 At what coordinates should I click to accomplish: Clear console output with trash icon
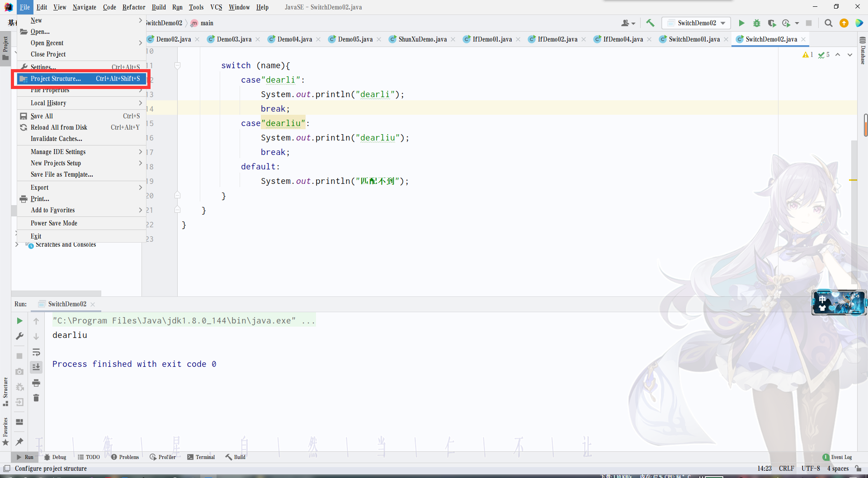pyautogui.click(x=36, y=398)
